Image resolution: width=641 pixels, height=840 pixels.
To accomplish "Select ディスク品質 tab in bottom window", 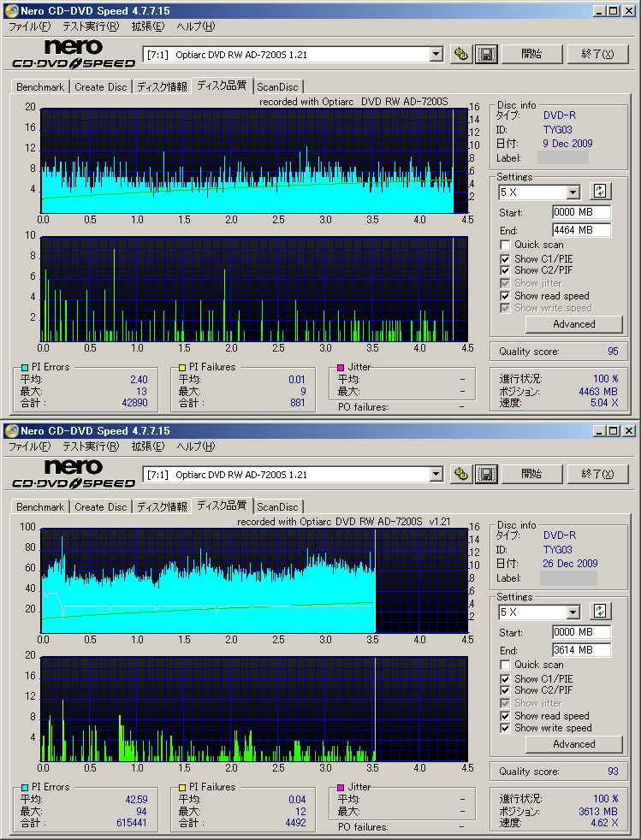I will (222, 506).
